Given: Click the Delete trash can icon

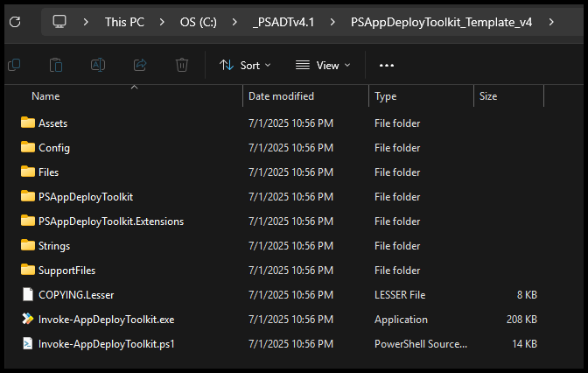Looking at the screenshot, I should click(x=182, y=65).
